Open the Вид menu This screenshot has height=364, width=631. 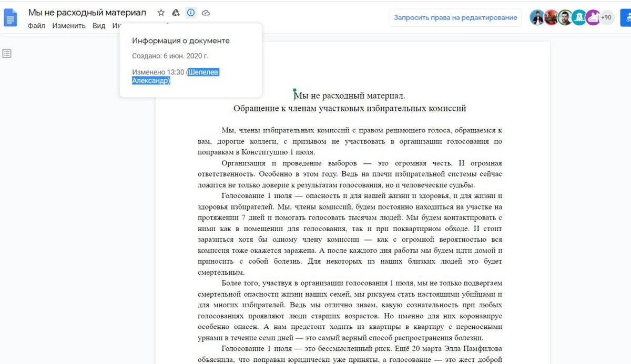pos(99,26)
